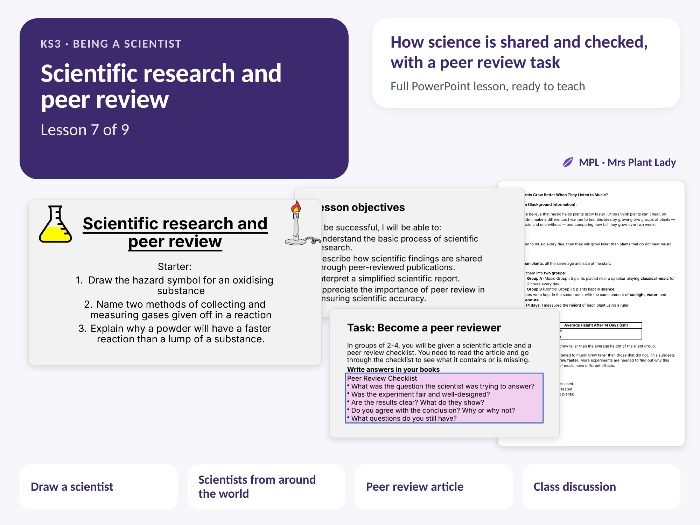
Task: Click the 'Lesson 7 of 9' text
Action: coord(85,130)
